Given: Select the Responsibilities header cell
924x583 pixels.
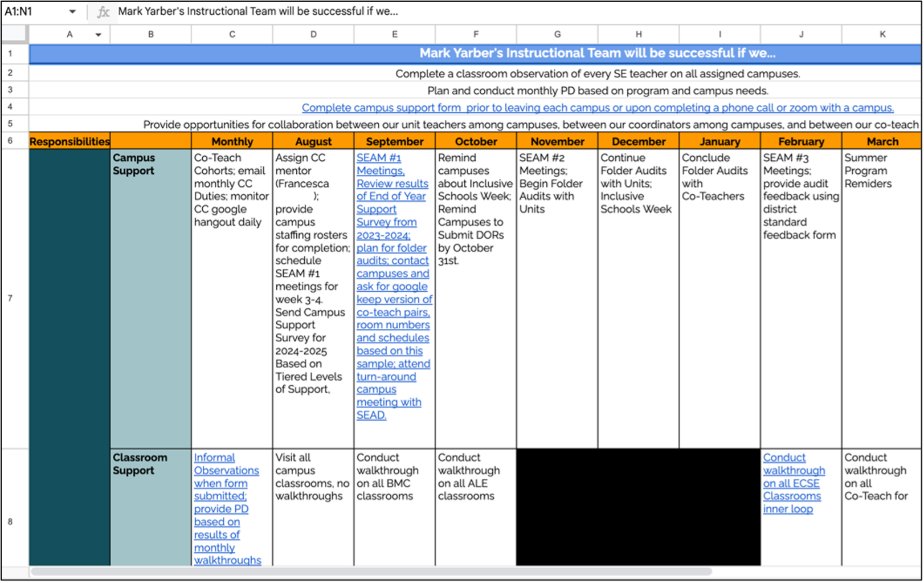Looking at the screenshot, I should point(69,141).
